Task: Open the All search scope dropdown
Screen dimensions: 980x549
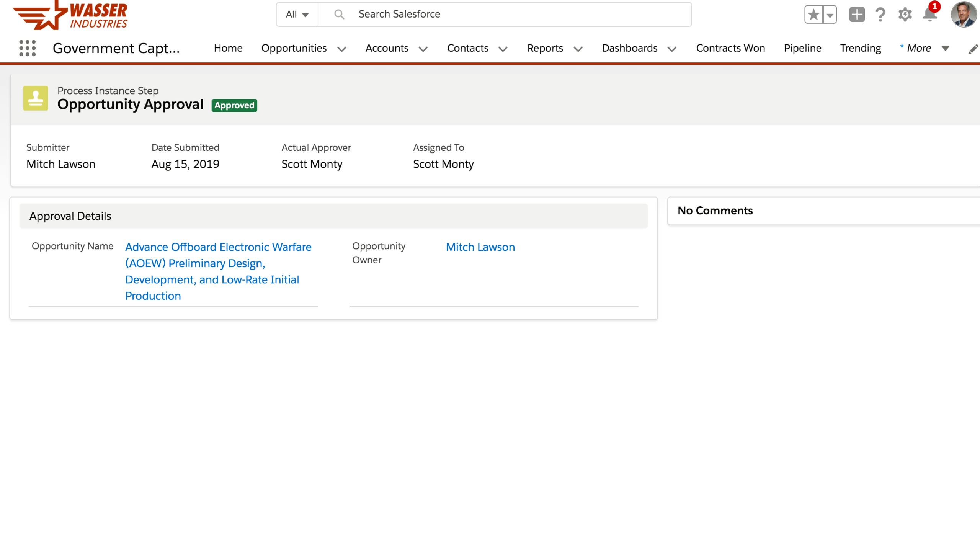Action: pos(297,14)
